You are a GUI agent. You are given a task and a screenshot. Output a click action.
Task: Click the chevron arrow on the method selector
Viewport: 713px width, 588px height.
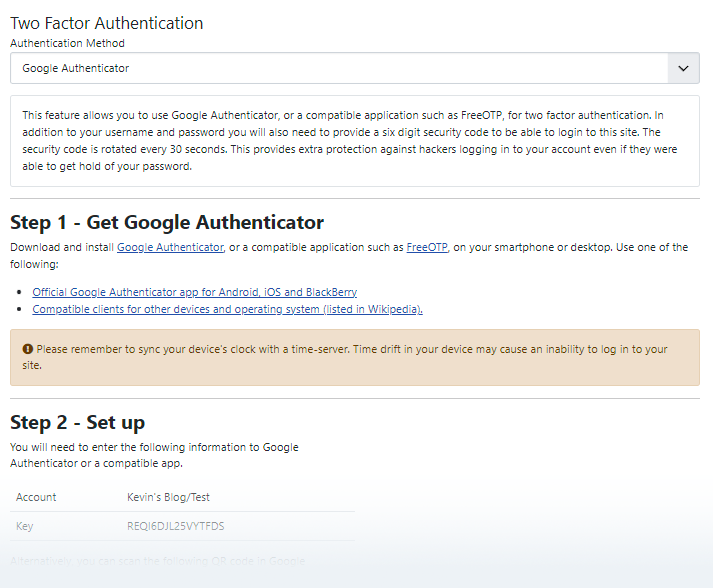[x=683, y=68]
